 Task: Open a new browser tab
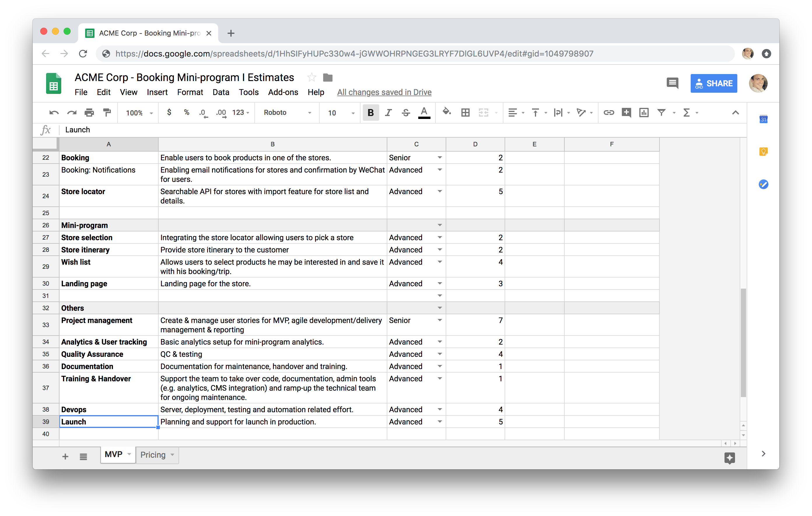231,33
